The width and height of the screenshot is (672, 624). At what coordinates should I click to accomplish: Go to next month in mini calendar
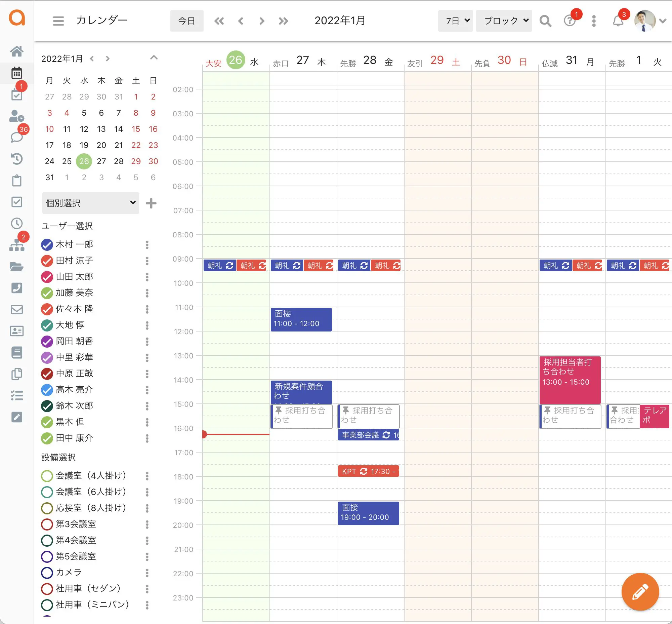click(x=108, y=59)
